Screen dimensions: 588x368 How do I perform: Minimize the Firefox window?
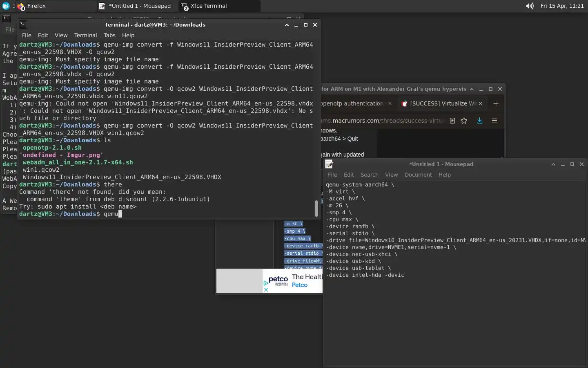481,89
